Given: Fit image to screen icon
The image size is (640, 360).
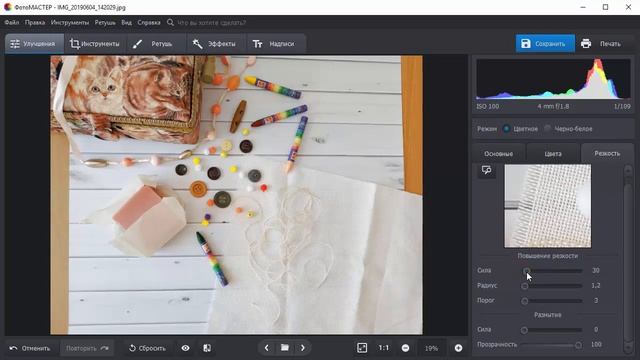Looking at the screenshot, I should point(362,348).
